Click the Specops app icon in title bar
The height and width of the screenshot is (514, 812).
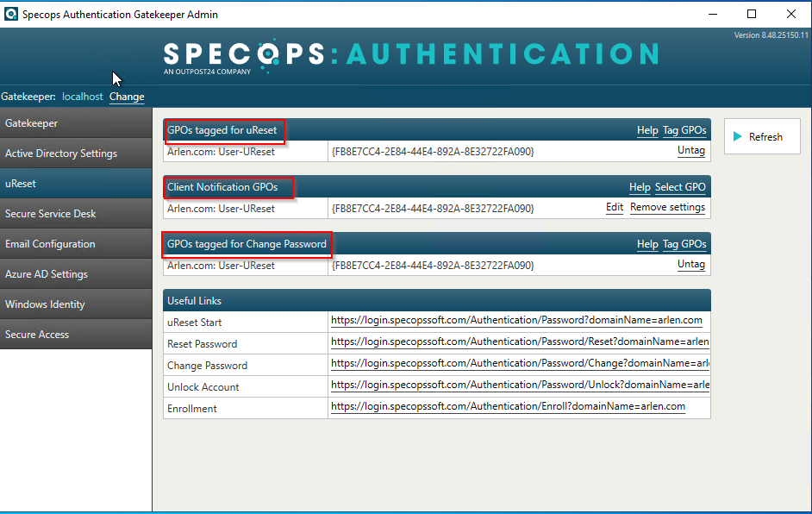11,14
